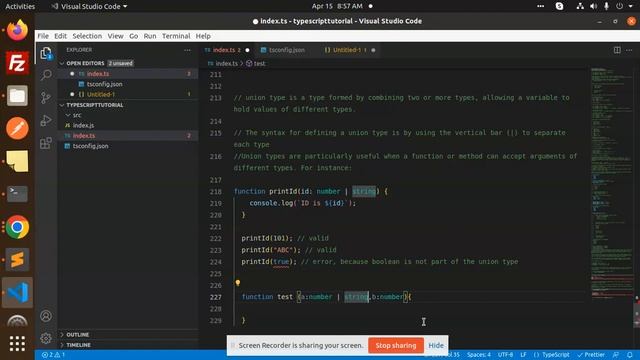640x360 pixels.
Task: Open the Explorer panel ellipsis menu
Action: (187, 50)
